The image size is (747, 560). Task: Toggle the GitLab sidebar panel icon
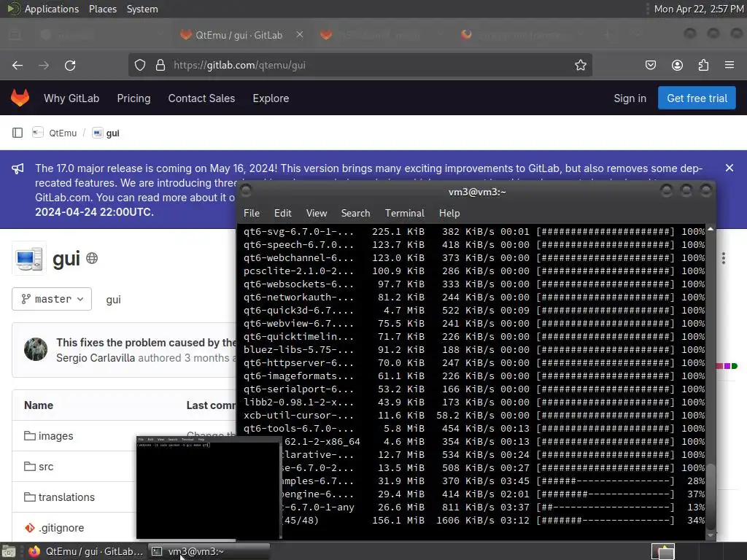(x=18, y=133)
